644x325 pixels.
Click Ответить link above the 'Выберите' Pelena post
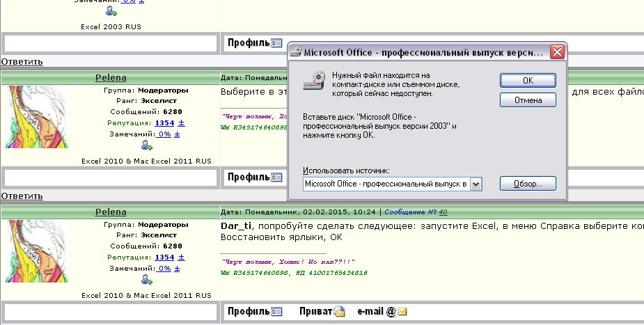tap(22, 61)
